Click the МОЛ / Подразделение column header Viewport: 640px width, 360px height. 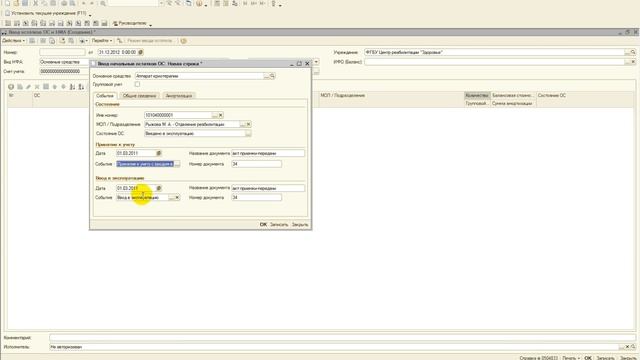pos(391,95)
